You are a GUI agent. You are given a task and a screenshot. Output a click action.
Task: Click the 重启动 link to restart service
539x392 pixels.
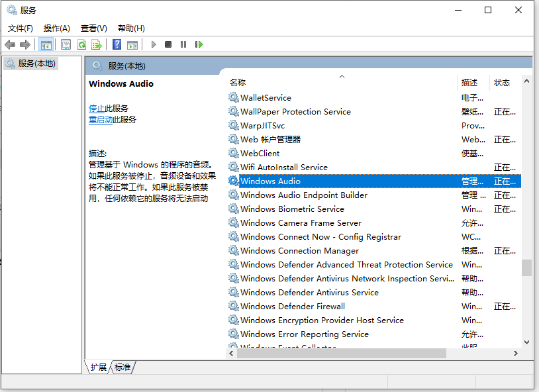click(101, 120)
